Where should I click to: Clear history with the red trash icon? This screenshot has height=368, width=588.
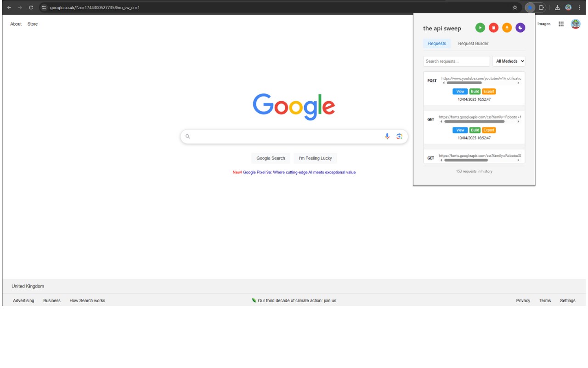[493, 28]
